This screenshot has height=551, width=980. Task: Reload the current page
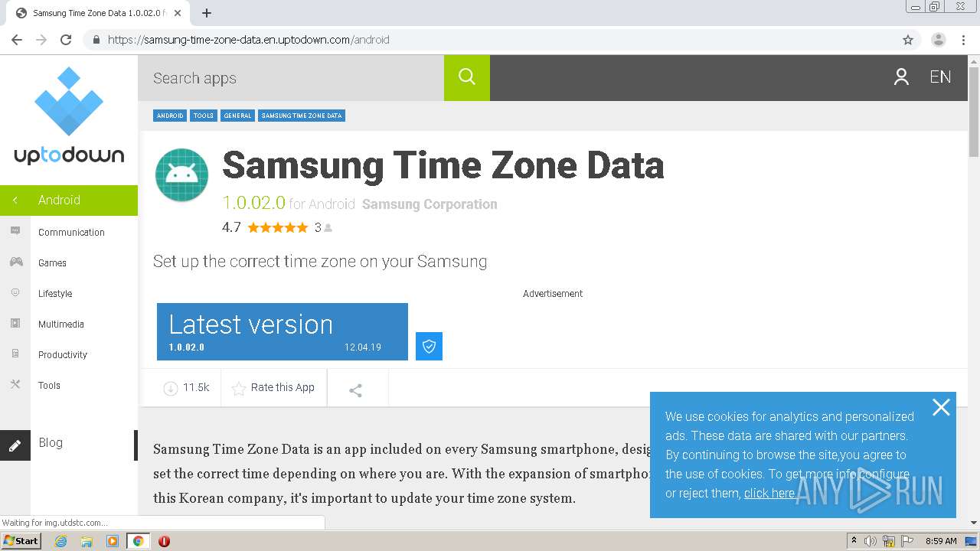(66, 40)
